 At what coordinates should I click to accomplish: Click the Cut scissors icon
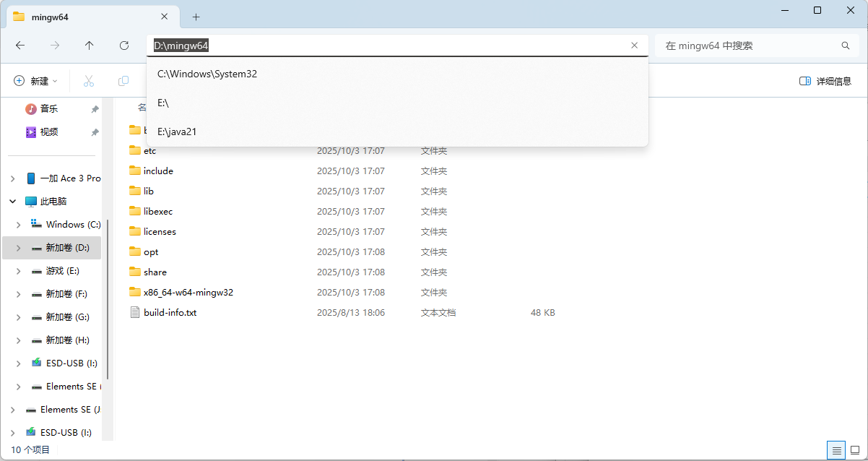coord(89,81)
